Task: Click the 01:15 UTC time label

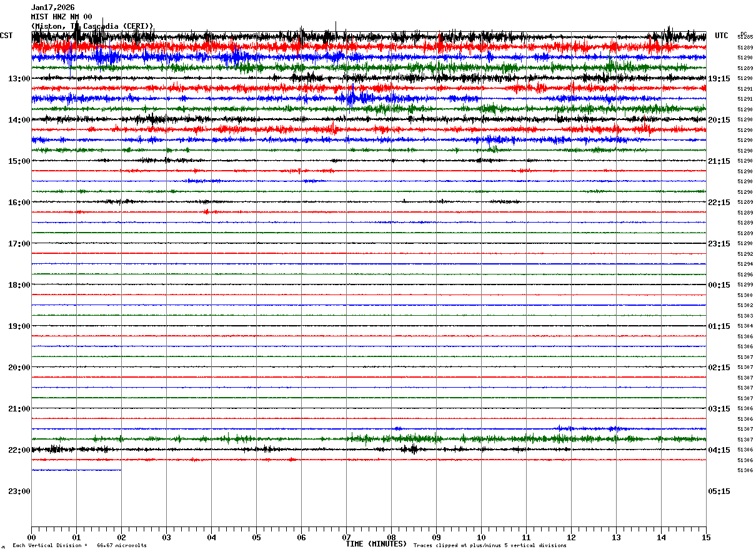Action: (719, 326)
